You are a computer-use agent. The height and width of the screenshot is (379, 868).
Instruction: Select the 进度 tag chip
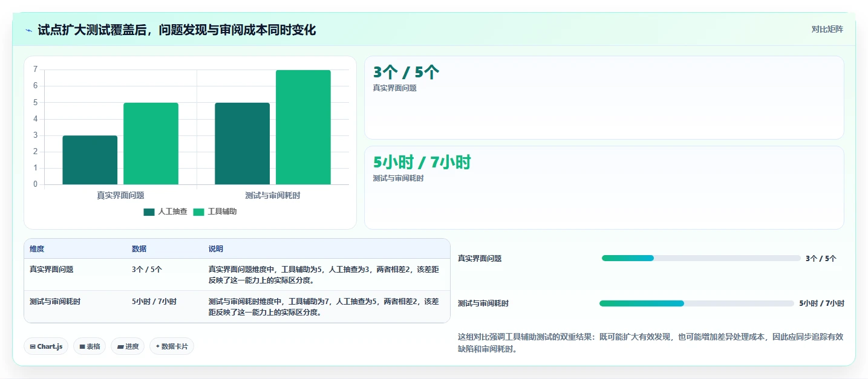pyautogui.click(x=128, y=346)
